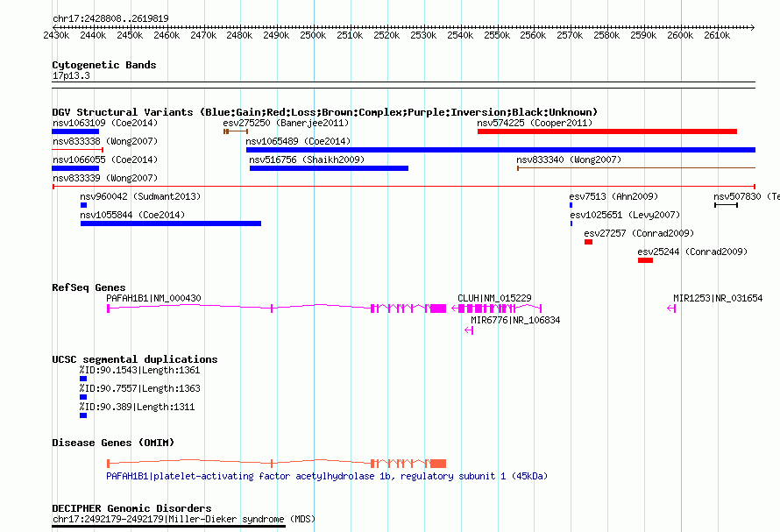Viewport: 780px width, 532px height.
Task: Click the 2430k tick on the ruler
Action: click(x=56, y=35)
